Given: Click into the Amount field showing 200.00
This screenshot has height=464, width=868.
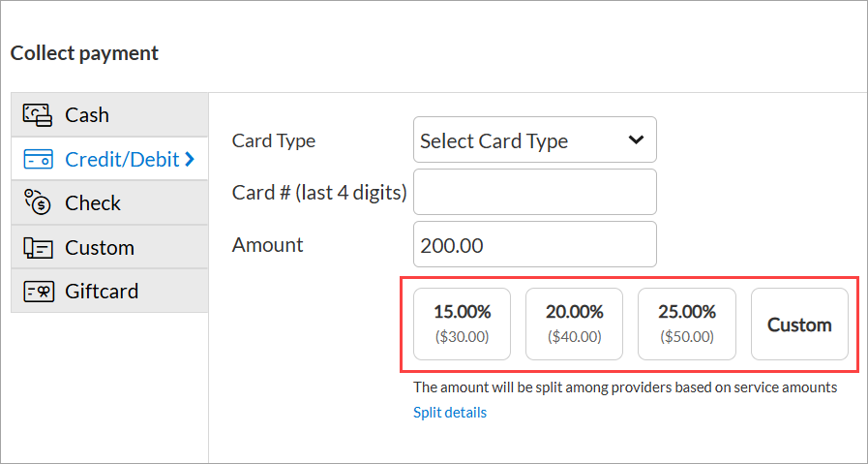Looking at the screenshot, I should (535, 244).
